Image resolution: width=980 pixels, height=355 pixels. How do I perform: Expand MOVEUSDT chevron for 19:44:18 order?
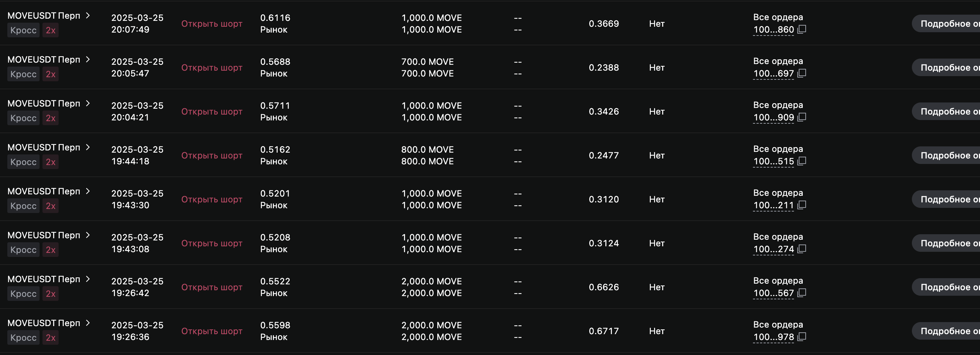coord(88,147)
